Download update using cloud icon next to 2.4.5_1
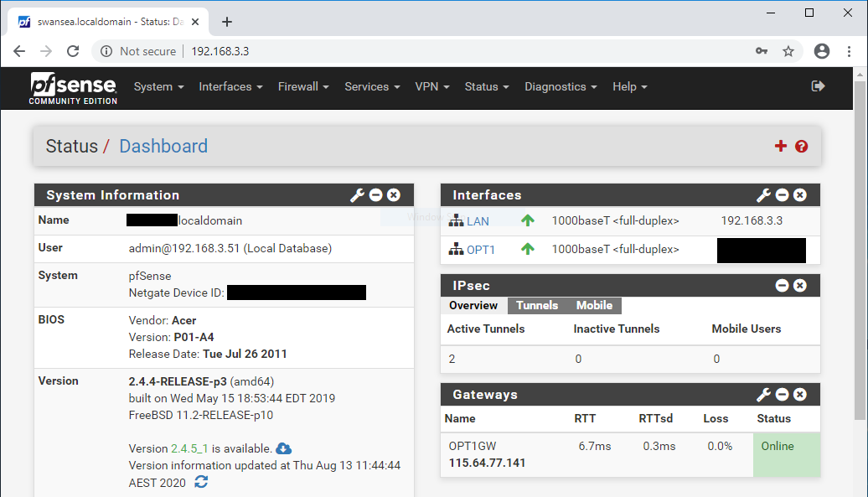The image size is (868, 497). [283, 448]
